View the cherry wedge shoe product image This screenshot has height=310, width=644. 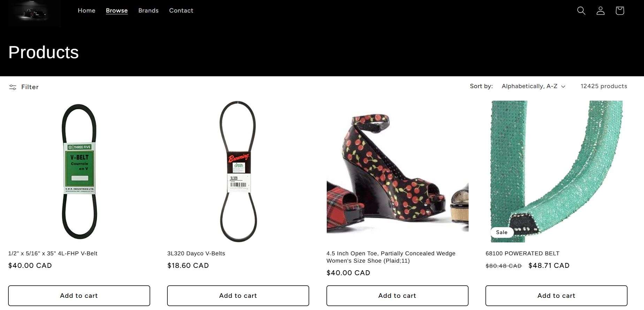pos(397,172)
